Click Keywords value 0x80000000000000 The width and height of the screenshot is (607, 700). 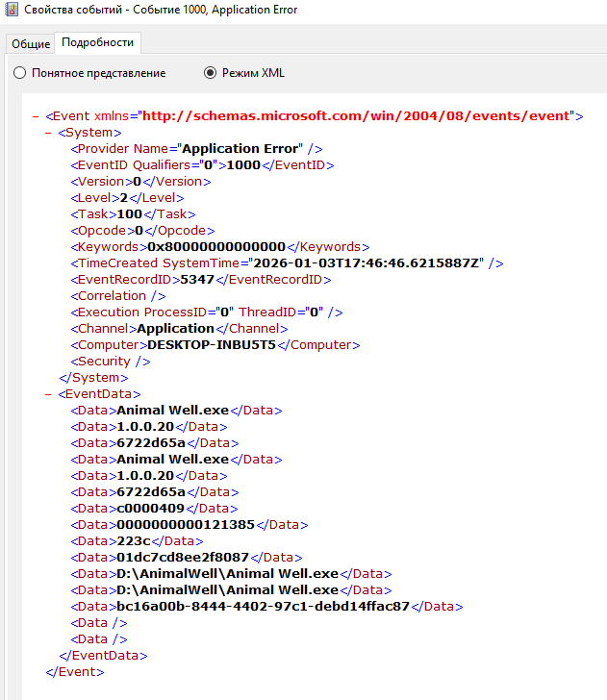[x=216, y=247]
